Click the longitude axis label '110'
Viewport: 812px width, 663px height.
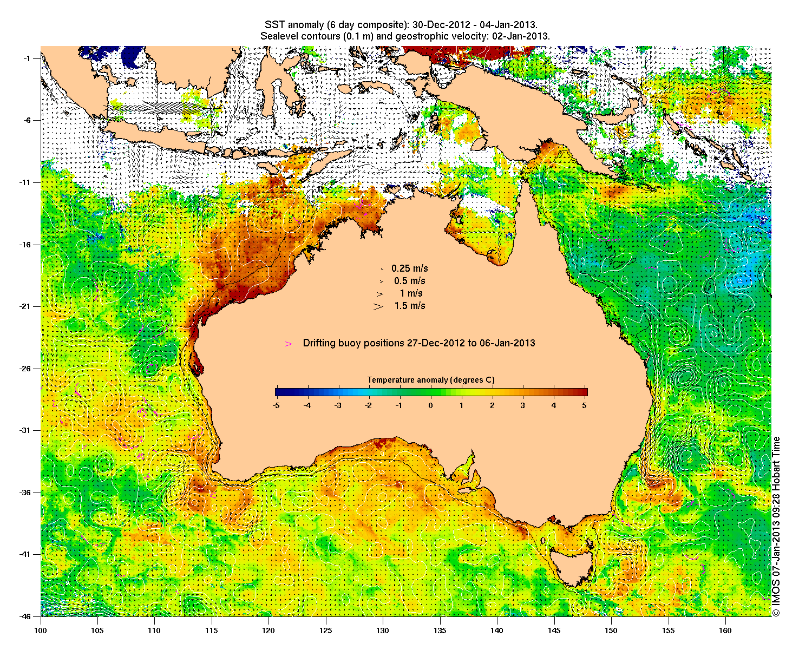(x=154, y=631)
